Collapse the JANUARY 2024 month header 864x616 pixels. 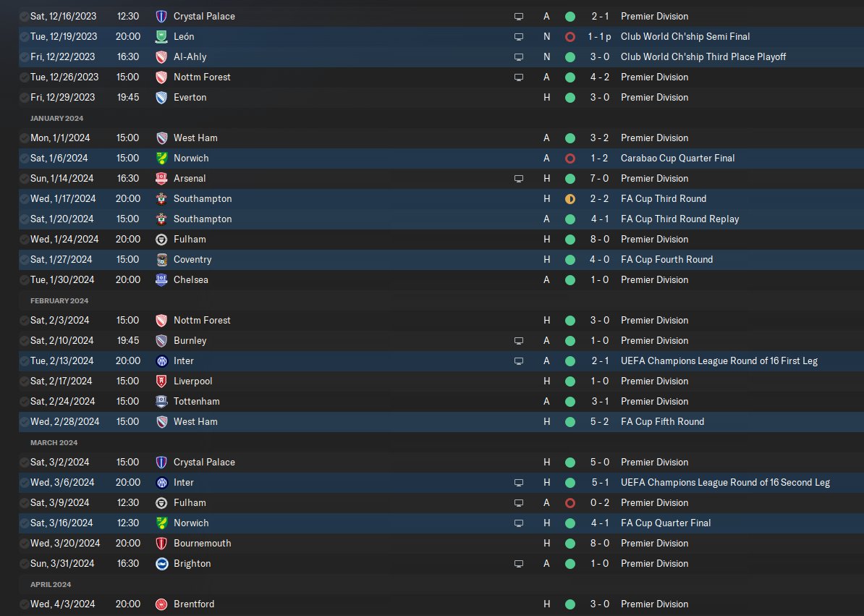coord(56,118)
